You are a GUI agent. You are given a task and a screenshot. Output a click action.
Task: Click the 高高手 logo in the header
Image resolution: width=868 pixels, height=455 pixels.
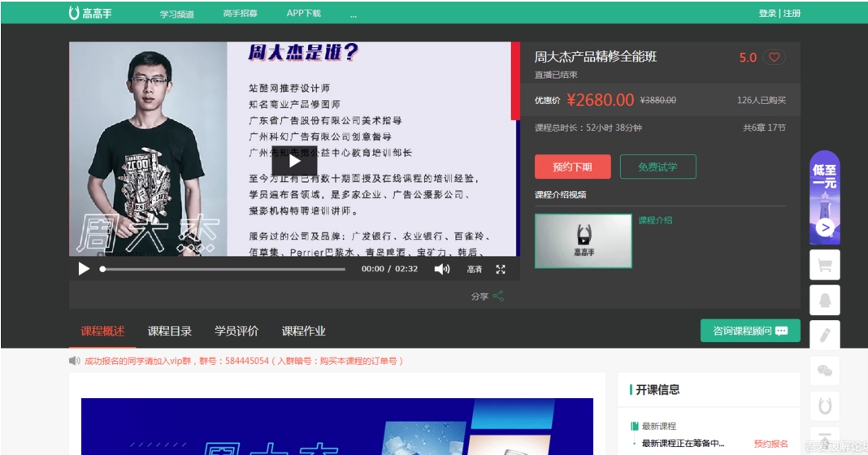click(x=91, y=13)
